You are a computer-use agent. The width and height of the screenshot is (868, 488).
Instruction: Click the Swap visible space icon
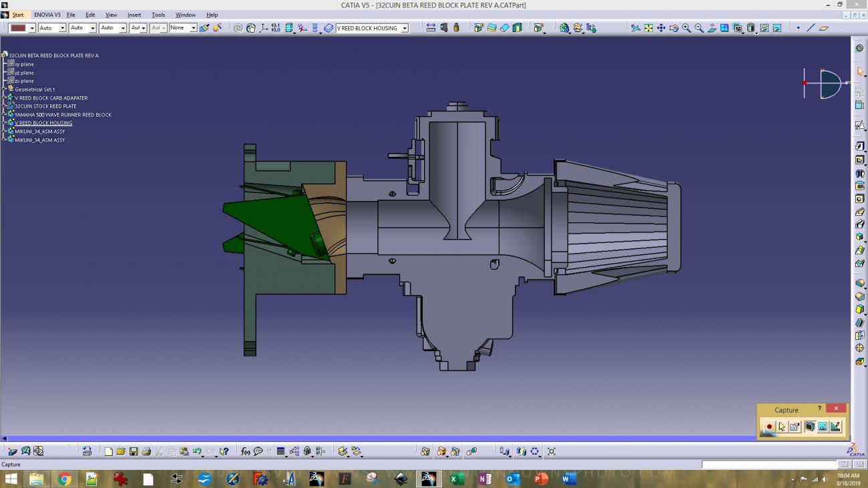(x=777, y=28)
